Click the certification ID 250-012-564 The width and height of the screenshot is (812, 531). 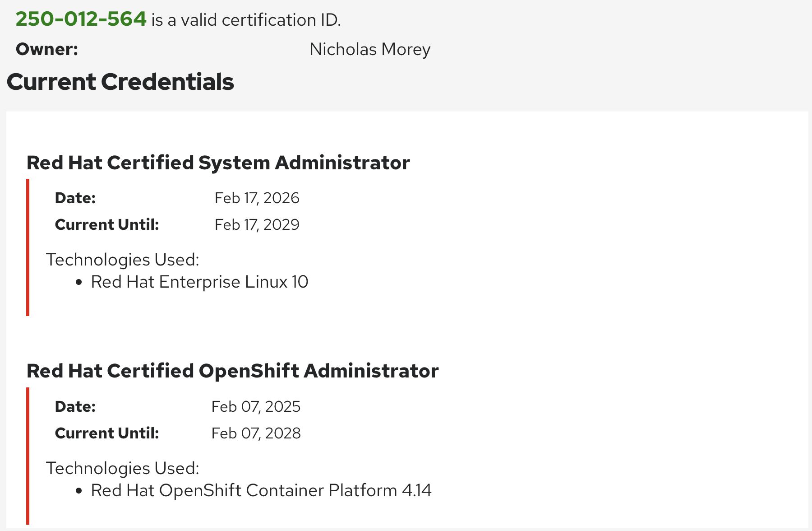(x=81, y=19)
